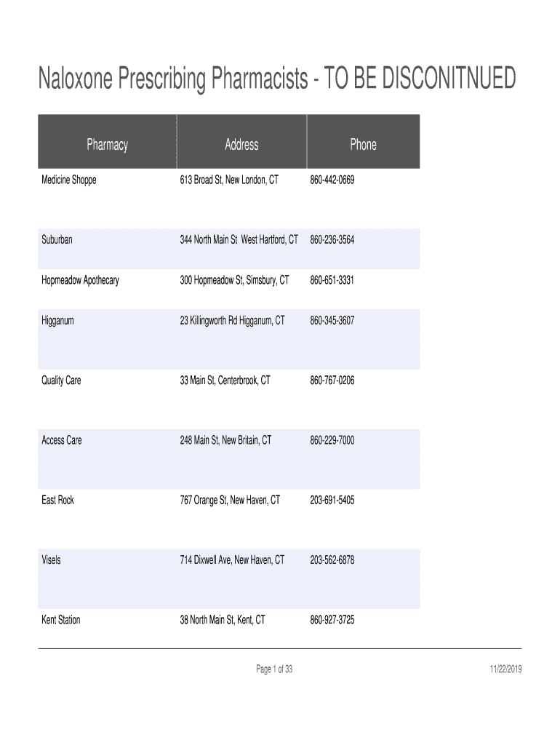Click the Quality Care pharmacy name
This screenshot has width=560, height=745.
click(x=62, y=381)
